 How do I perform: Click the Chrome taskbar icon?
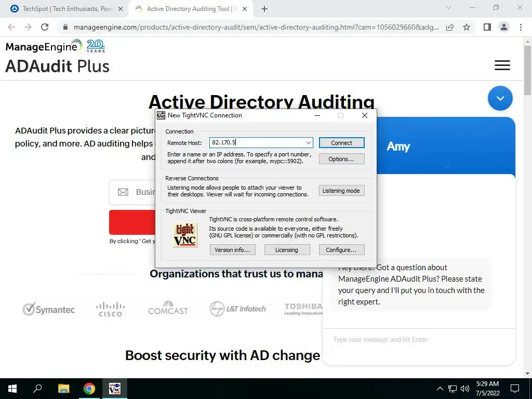89,389
